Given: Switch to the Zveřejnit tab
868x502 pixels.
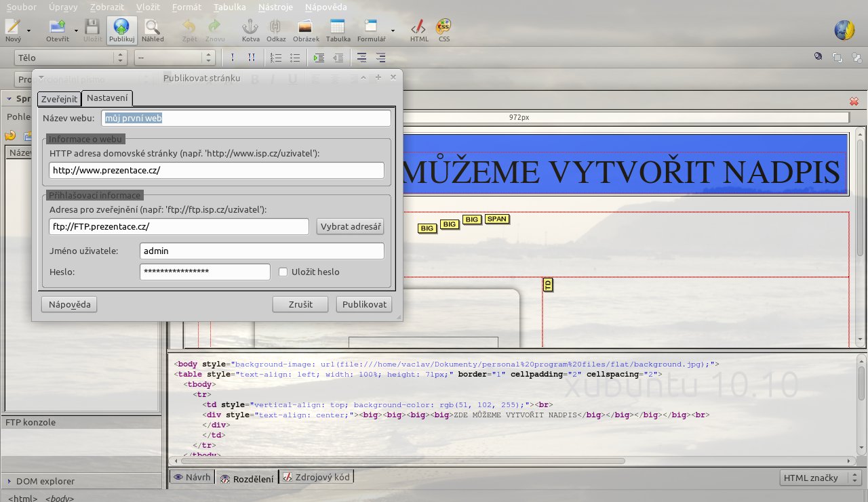Looking at the screenshot, I should point(59,99).
